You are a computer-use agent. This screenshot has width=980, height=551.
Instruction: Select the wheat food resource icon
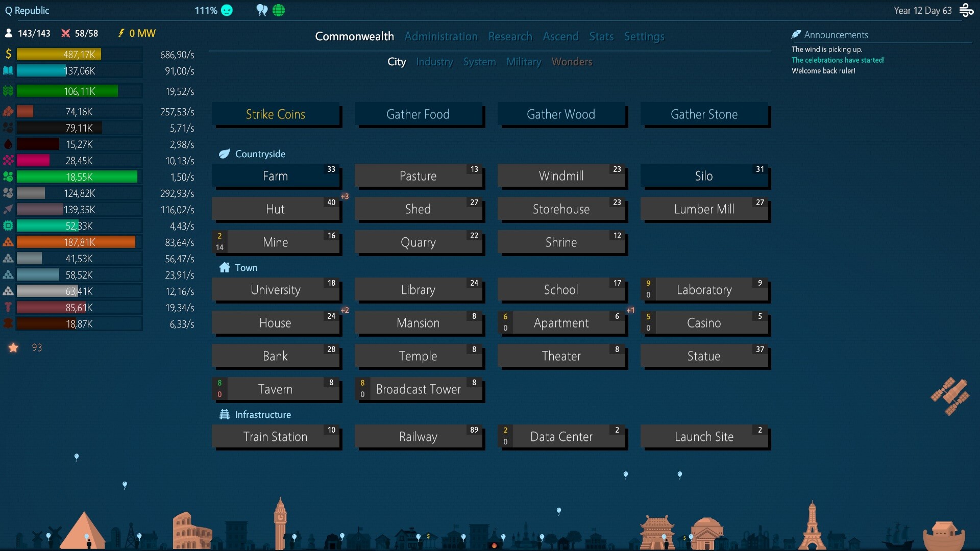click(x=8, y=91)
